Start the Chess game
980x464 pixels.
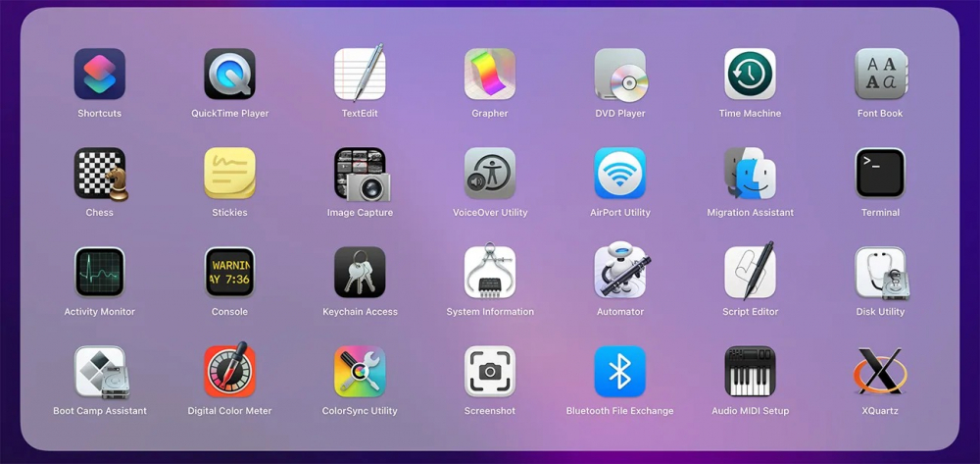(99, 174)
